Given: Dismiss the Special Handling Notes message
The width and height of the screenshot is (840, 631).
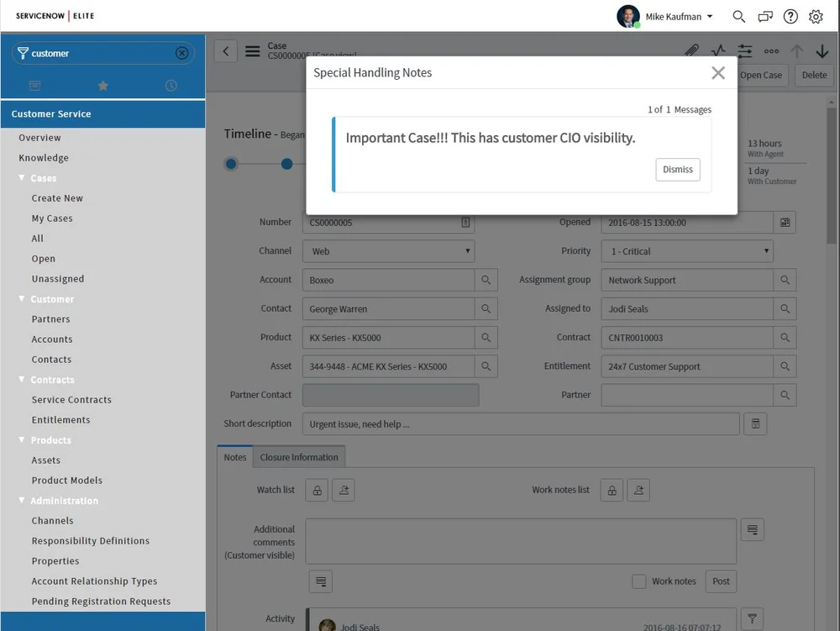Looking at the screenshot, I should 677,169.
